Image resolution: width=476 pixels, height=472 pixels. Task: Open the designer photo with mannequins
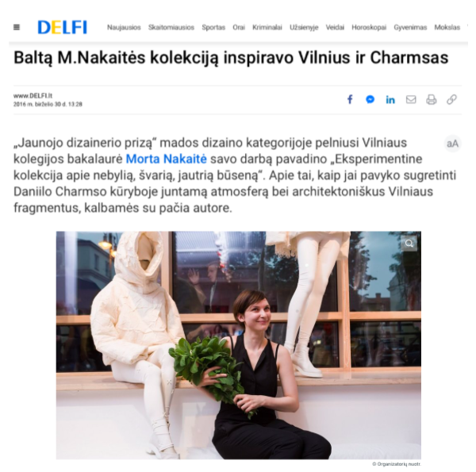point(239,345)
